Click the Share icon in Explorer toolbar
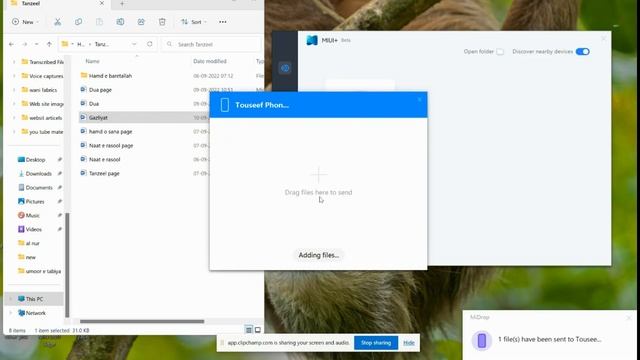640x360 pixels. click(x=141, y=22)
